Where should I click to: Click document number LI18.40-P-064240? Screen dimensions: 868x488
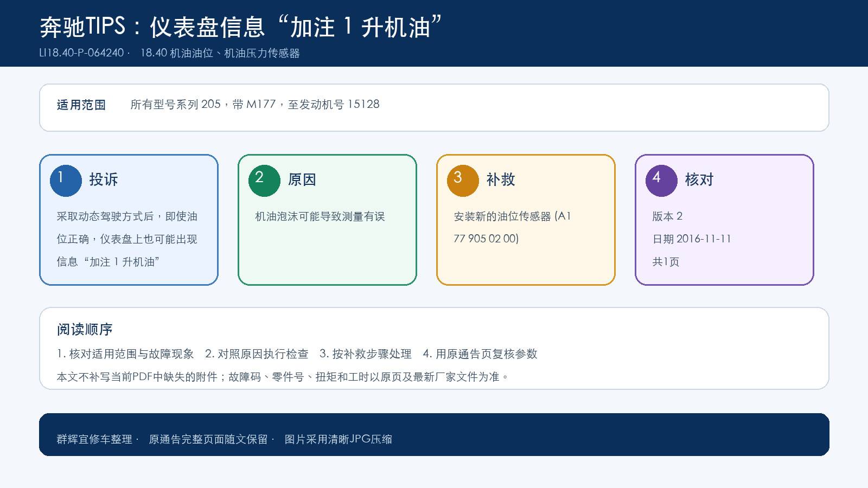pos(82,53)
